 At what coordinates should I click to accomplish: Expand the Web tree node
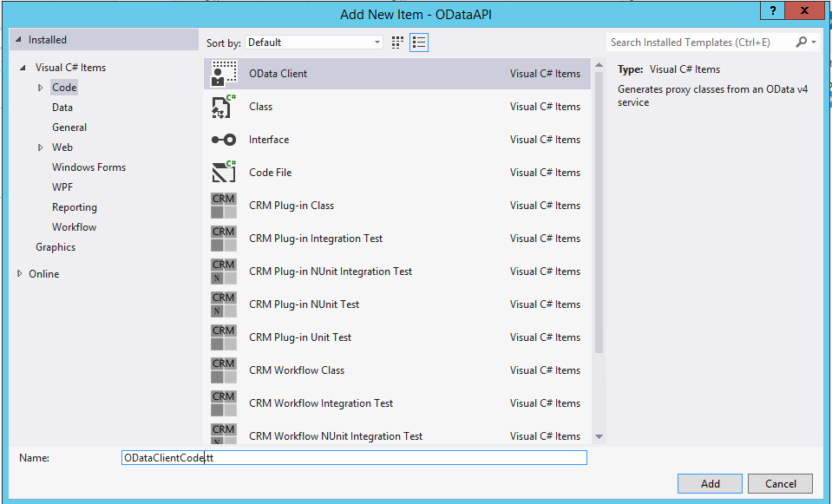(40, 147)
